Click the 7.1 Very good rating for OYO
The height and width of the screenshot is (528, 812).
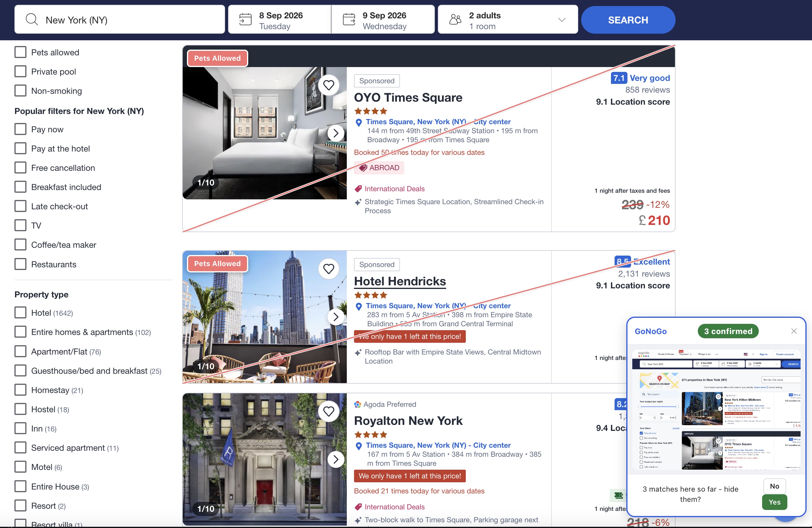[640, 78]
